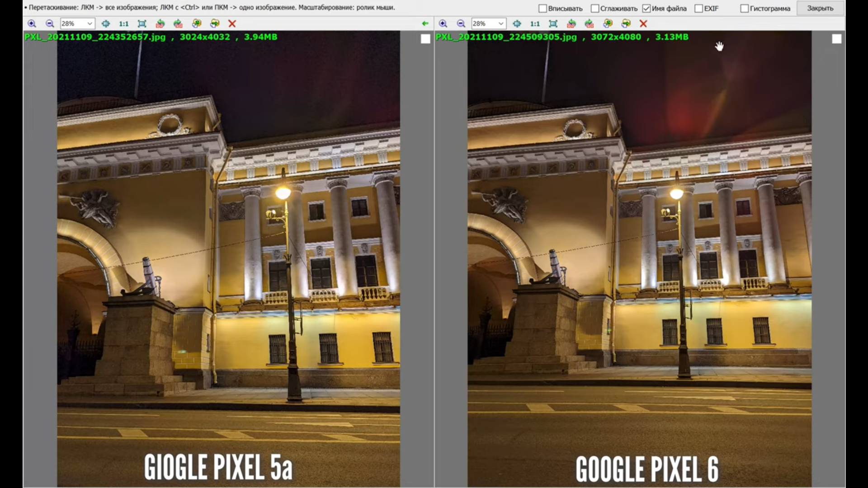This screenshot has height=488, width=868.
Task: Center the right image with crosshair icon
Action: (517, 23)
